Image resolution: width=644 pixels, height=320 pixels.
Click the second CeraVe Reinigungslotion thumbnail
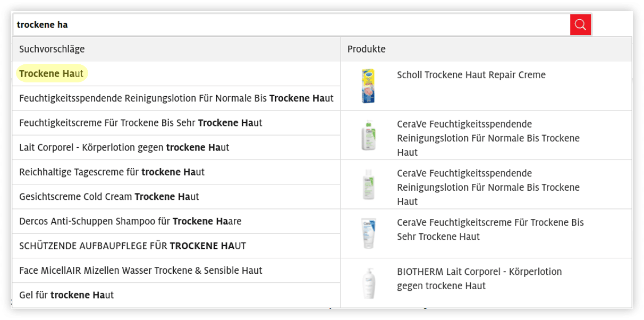coord(369,184)
